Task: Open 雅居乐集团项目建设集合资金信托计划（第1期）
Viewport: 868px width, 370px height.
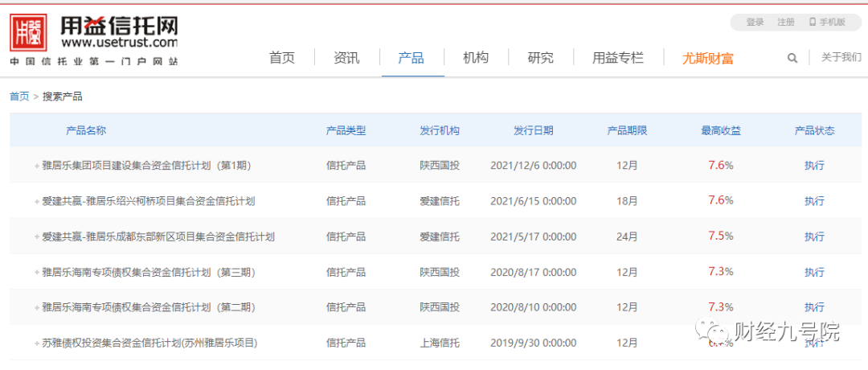Action: tap(147, 165)
